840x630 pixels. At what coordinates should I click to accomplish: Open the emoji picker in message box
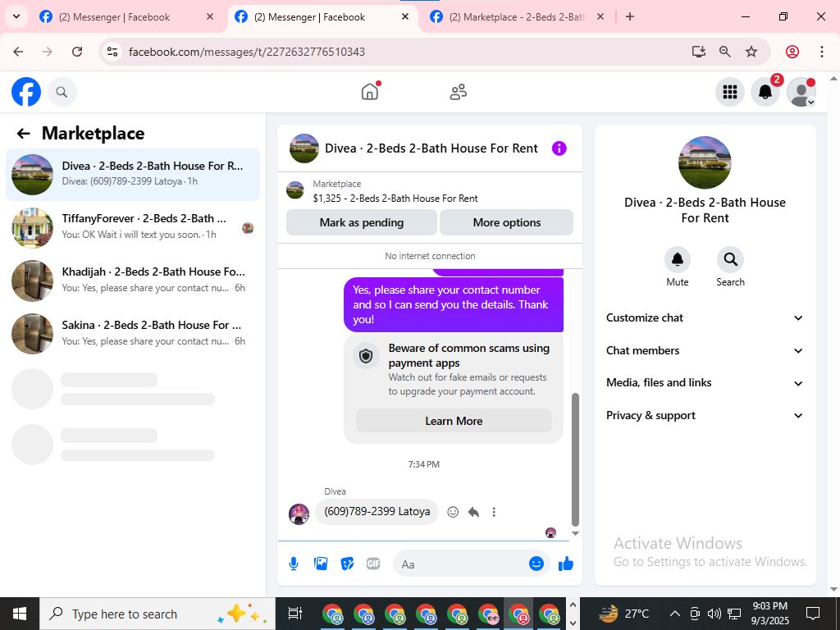tap(536, 564)
